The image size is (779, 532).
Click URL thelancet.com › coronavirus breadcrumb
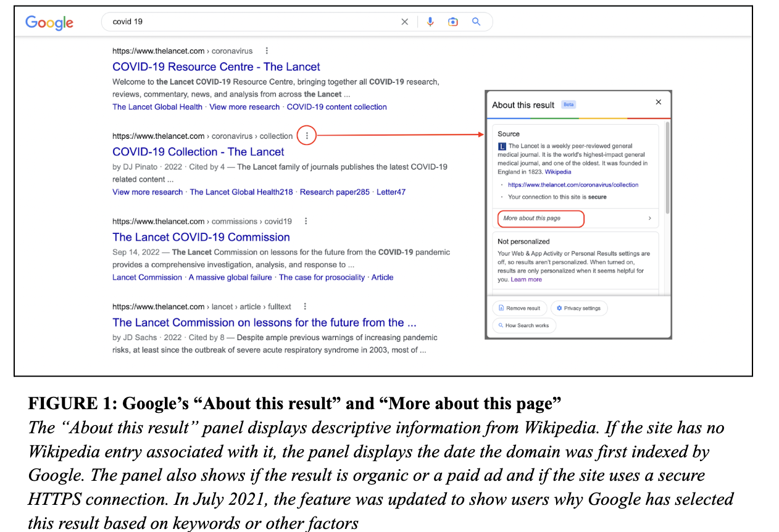coord(183,51)
